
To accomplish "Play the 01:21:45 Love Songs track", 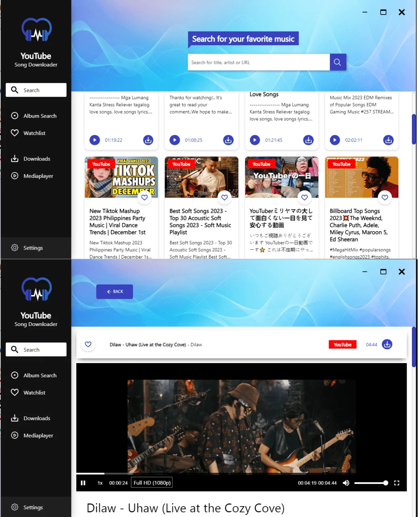I will [x=255, y=140].
